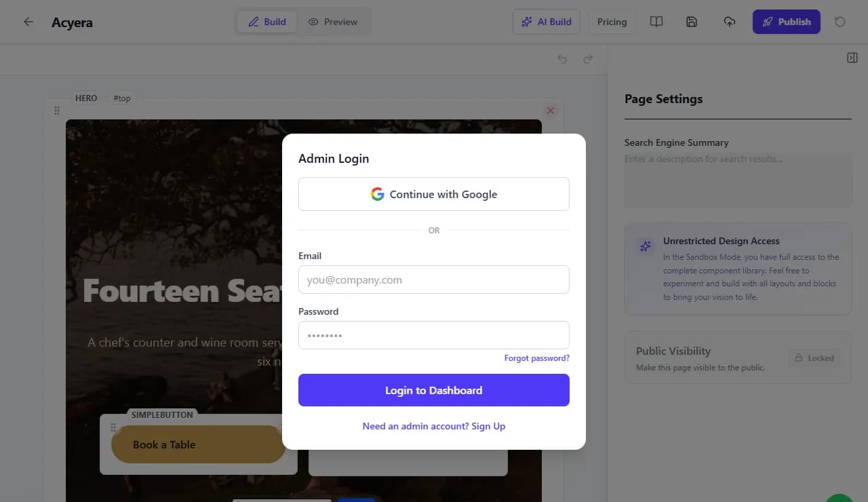Click the sparkle icon in Unrestricted Design Access
This screenshot has height=502, width=868.
click(646, 246)
